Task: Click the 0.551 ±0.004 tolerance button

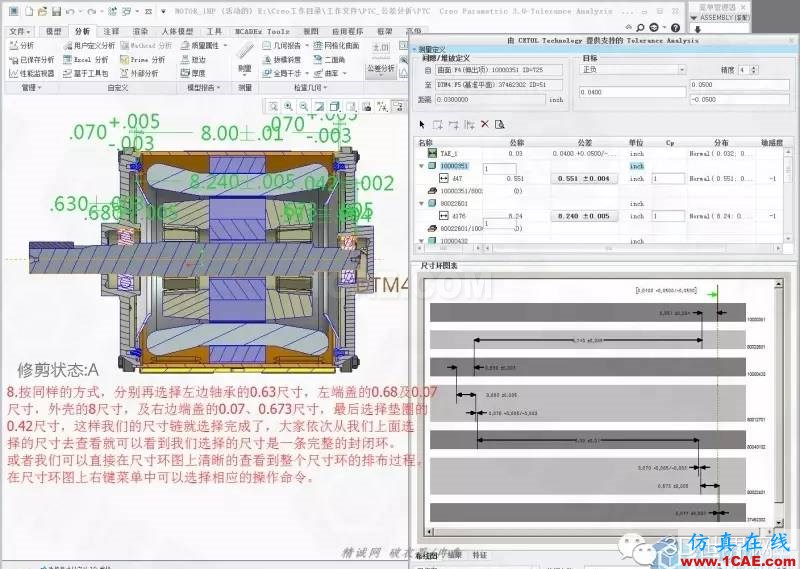Action: (x=584, y=179)
